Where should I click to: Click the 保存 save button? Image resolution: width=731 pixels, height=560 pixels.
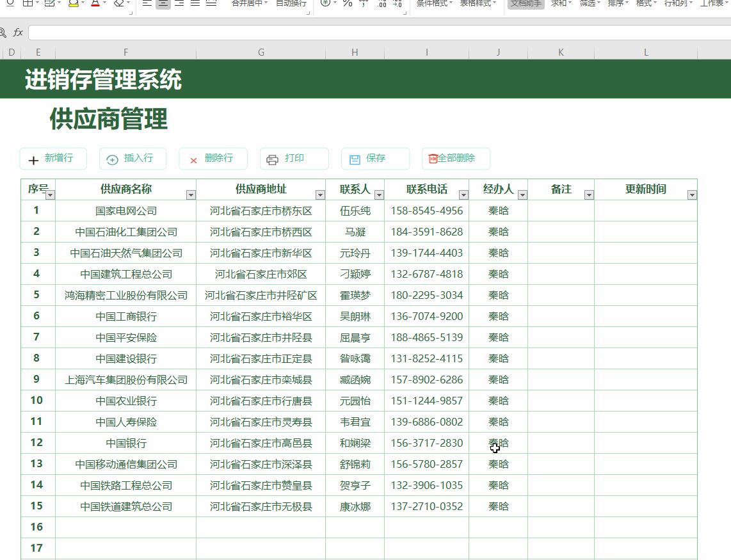click(374, 158)
